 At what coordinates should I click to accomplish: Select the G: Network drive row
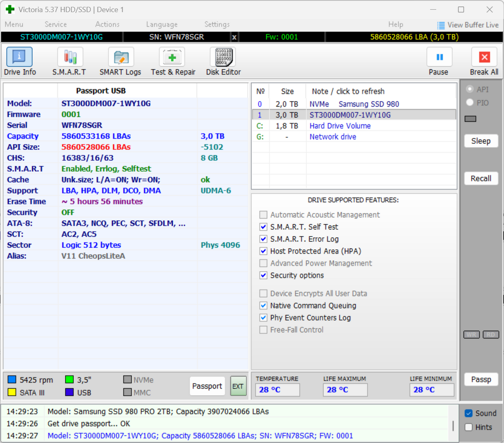(354, 137)
